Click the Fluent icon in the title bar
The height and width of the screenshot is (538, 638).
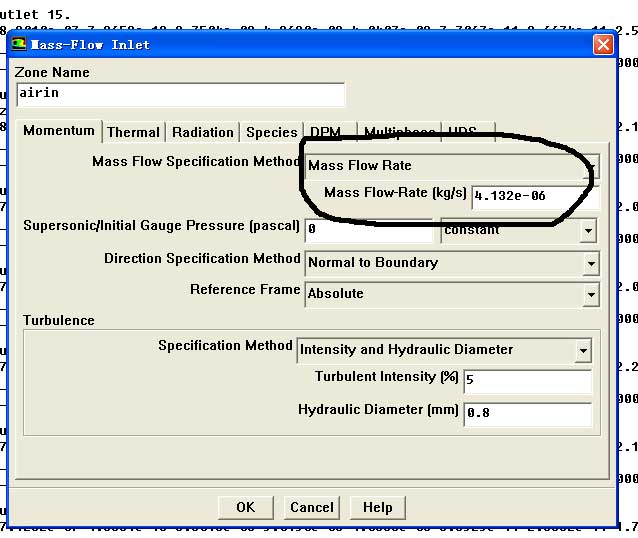[19, 44]
